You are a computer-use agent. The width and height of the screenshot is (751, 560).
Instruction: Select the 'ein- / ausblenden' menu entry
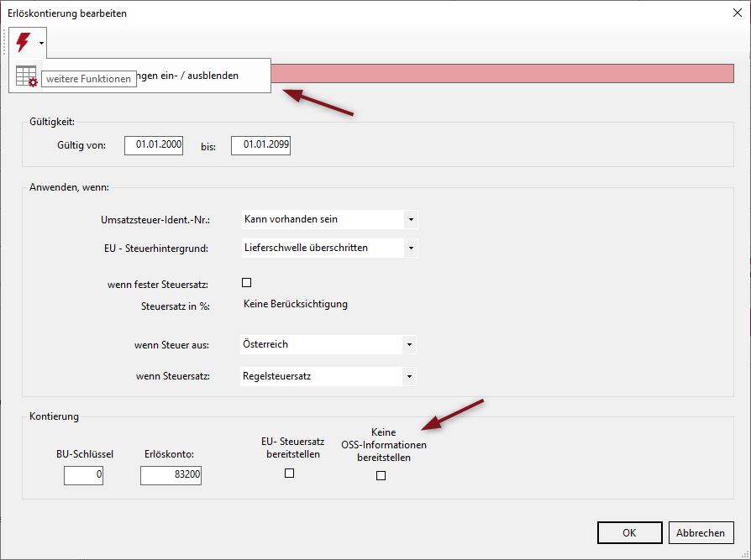click(202, 76)
